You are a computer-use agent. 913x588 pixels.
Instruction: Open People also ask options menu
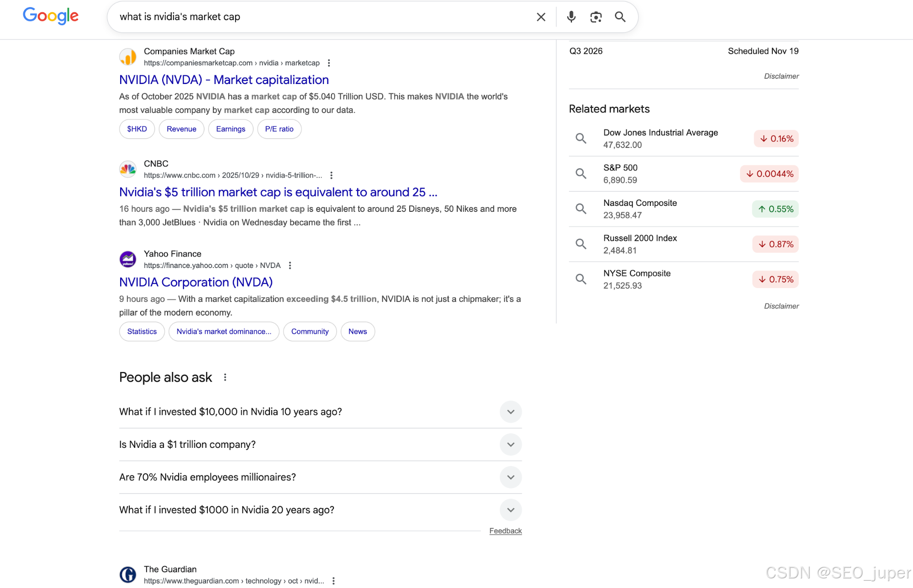(x=225, y=377)
